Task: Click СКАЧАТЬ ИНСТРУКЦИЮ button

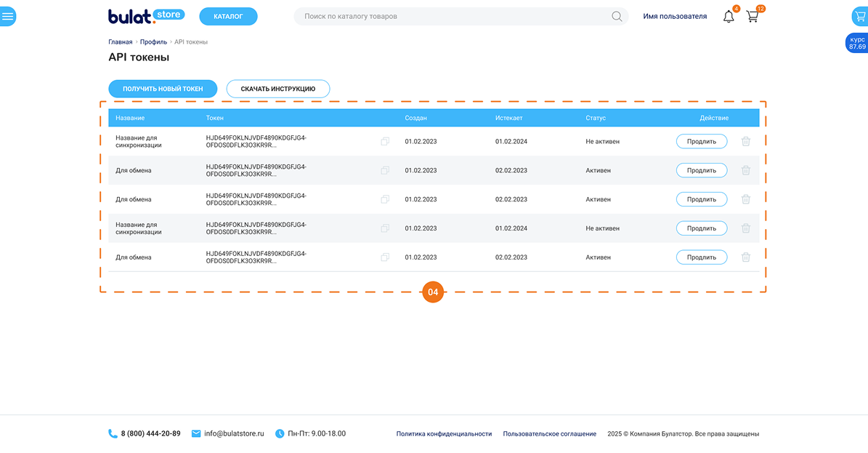Action: point(277,89)
